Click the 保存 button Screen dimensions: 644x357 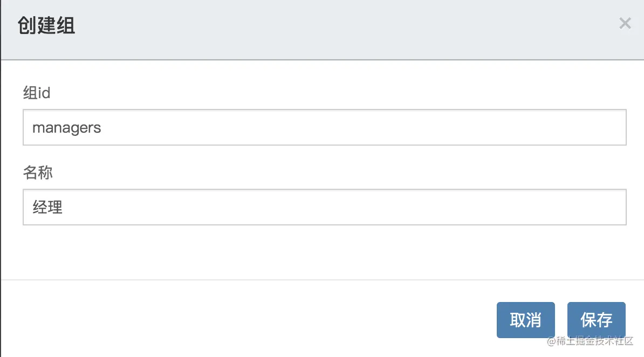[x=597, y=320]
